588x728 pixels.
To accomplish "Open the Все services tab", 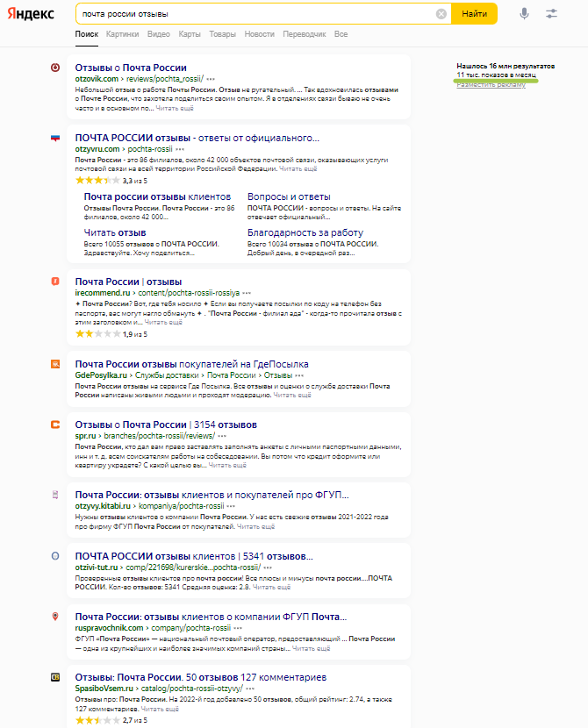I will point(341,34).
